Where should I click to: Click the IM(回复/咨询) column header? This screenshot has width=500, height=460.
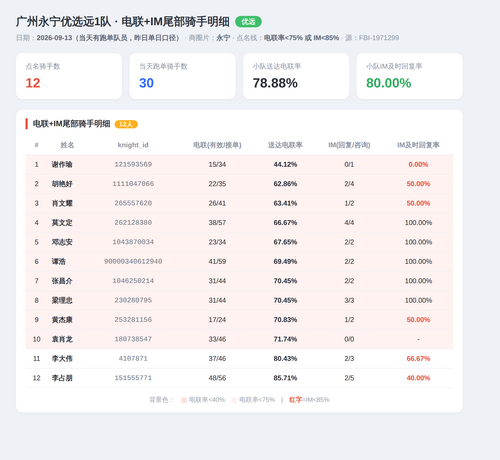pyautogui.click(x=349, y=145)
